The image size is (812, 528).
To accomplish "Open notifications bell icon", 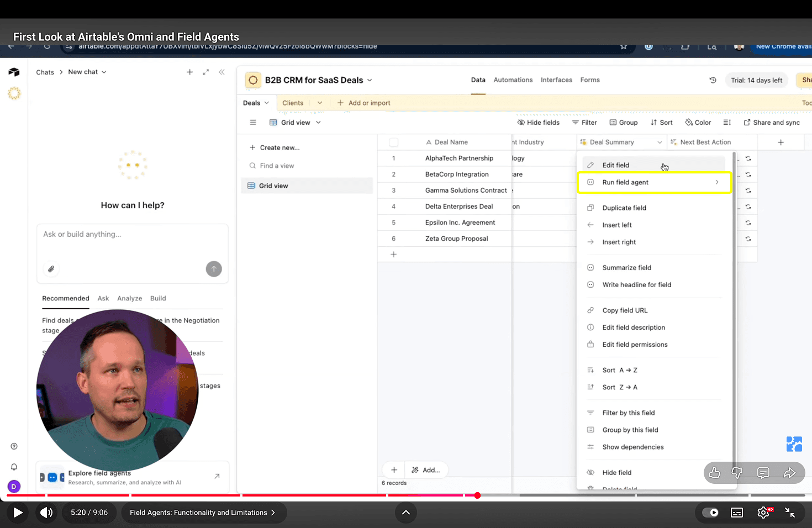I will point(14,467).
